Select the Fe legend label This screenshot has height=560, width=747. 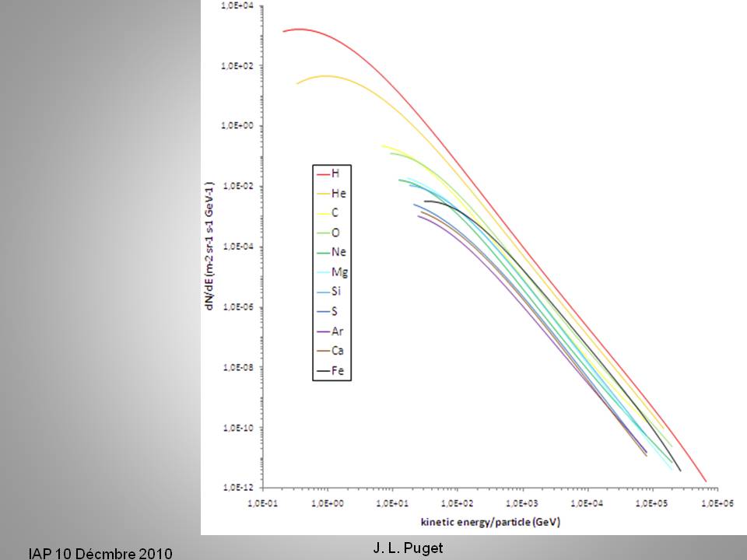point(338,373)
